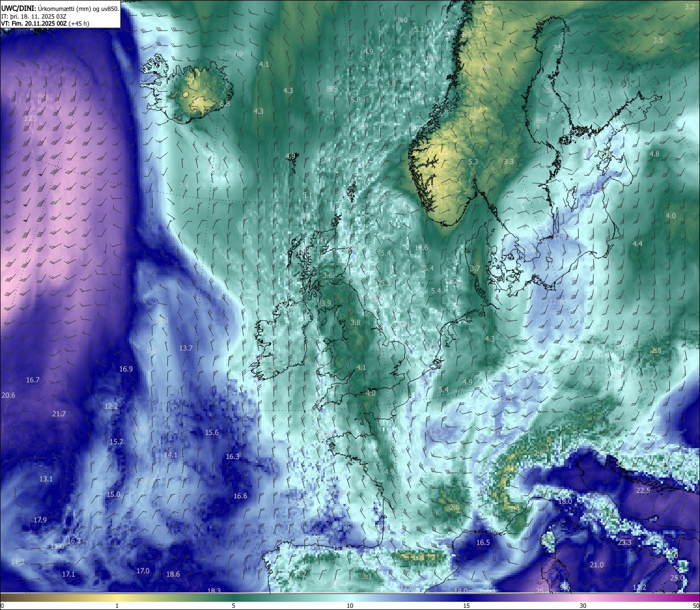Click the 15.6 value on the map
700x610 pixels.
[212, 433]
